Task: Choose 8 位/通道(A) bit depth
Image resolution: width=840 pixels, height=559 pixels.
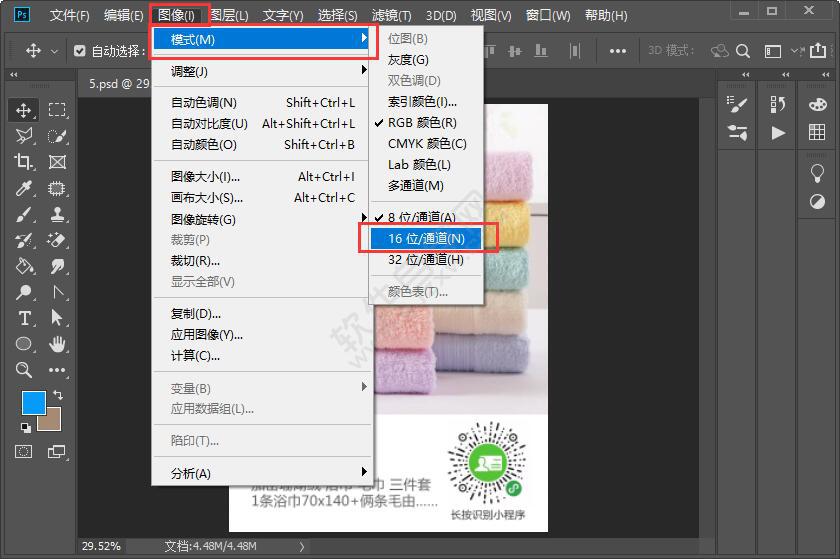Action: 422,217
